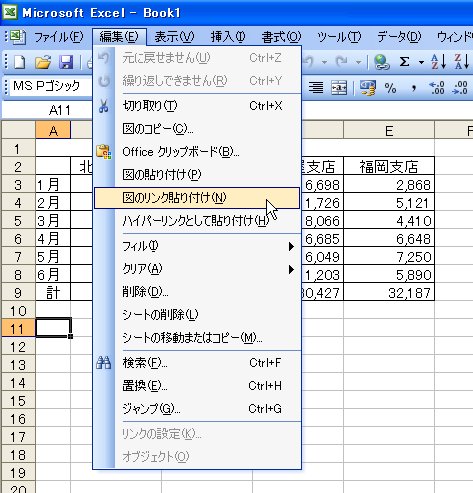Select ジャンプ(G)... menu item
Viewport: 473px width, 493px height.
(x=197, y=408)
